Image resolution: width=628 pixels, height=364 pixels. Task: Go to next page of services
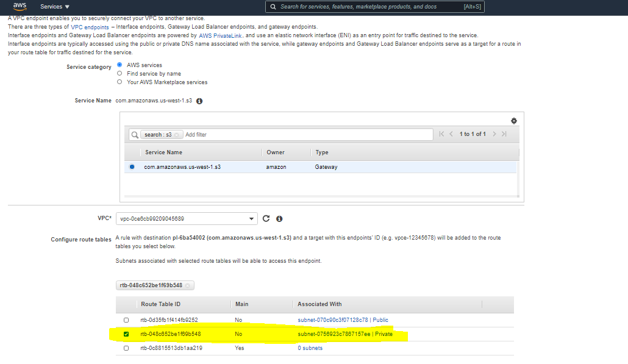click(x=494, y=134)
